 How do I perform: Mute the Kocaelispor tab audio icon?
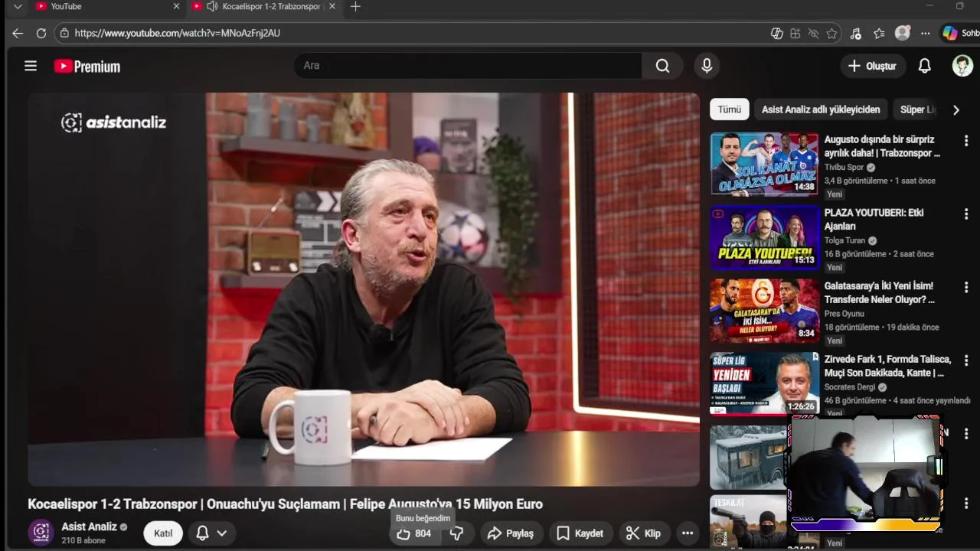211,6
